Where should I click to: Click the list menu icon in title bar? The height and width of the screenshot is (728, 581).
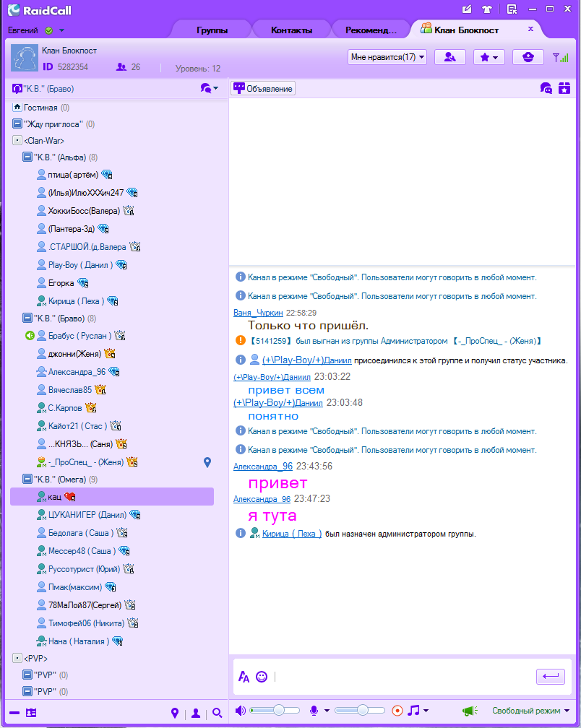(x=512, y=9)
